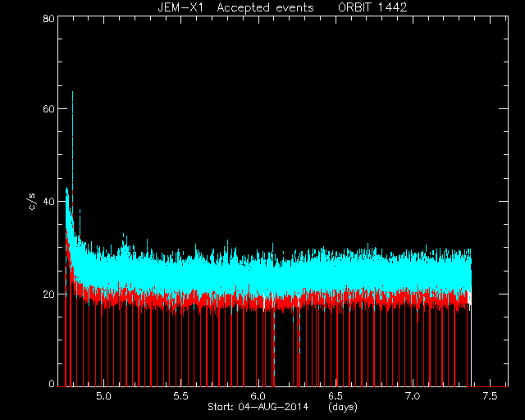Click the y-axis tick label 40
The image size is (525, 420).
tap(49, 201)
